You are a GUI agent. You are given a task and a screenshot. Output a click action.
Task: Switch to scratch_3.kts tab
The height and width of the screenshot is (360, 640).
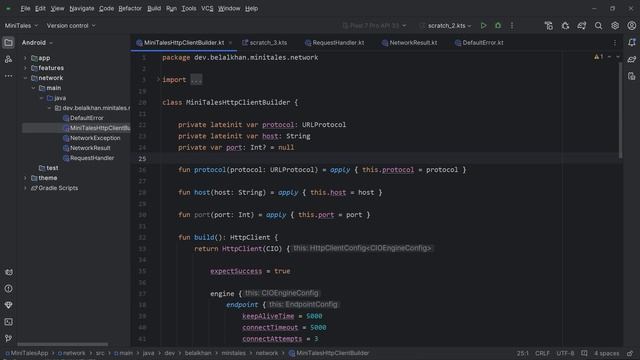(x=264, y=43)
